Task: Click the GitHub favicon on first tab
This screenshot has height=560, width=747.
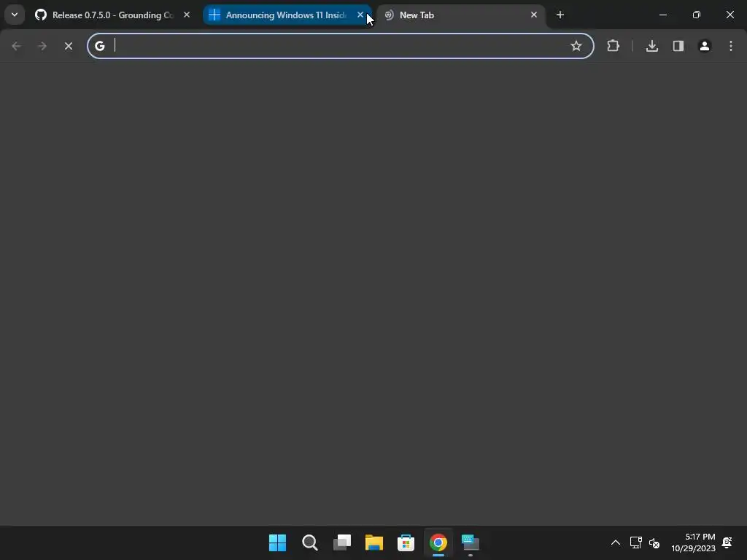Action: click(x=41, y=15)
